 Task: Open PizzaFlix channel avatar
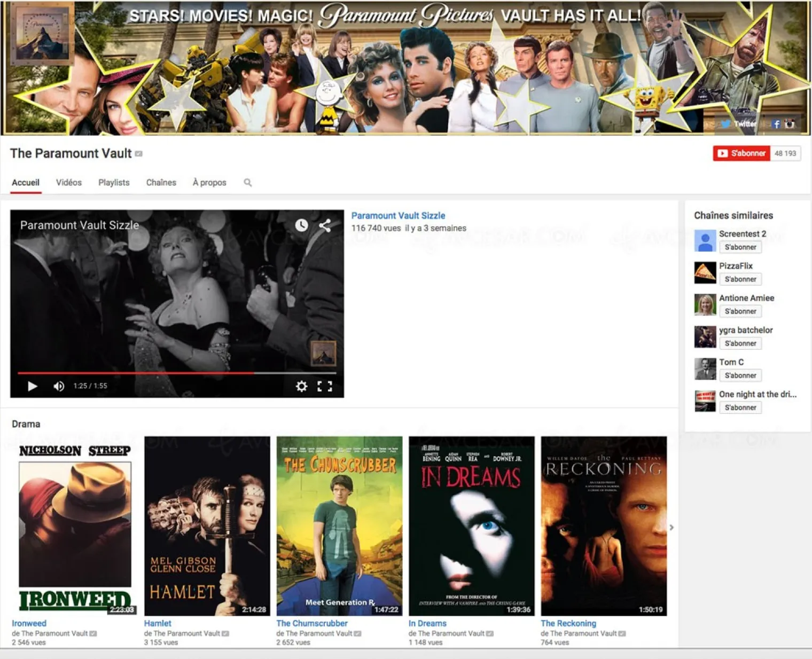tap(705, 272)
